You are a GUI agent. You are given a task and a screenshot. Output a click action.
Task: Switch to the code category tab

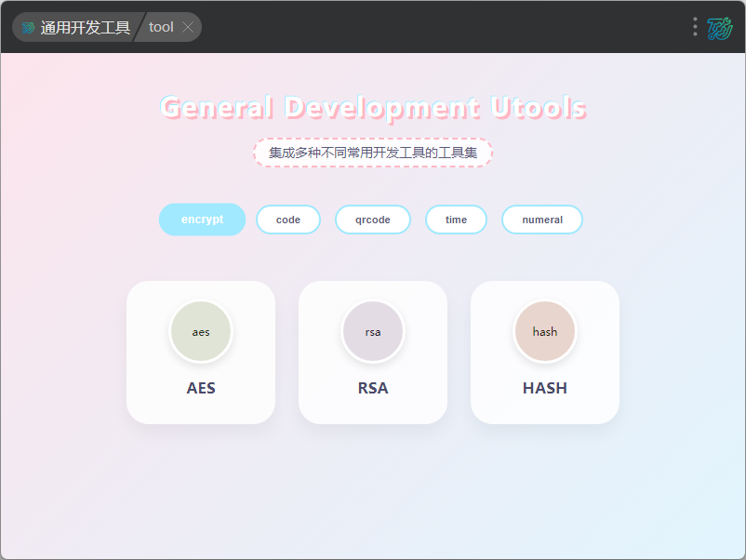(x=288, y=220)
